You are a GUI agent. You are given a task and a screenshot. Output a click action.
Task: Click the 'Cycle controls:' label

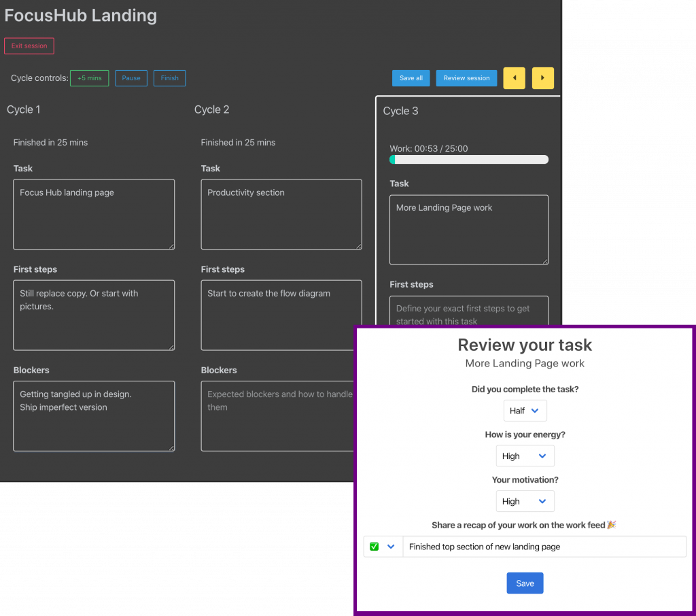point(39,78)
